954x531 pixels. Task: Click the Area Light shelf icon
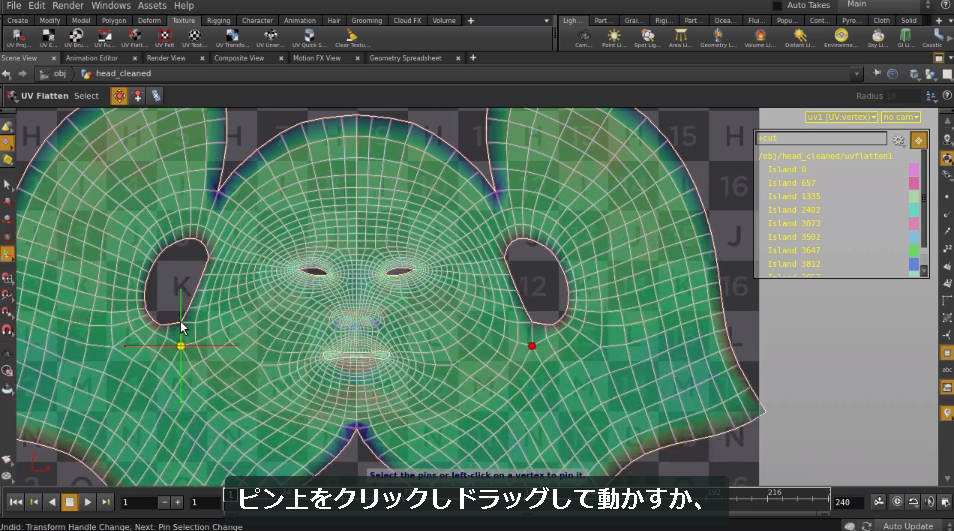tap(680, 38)
